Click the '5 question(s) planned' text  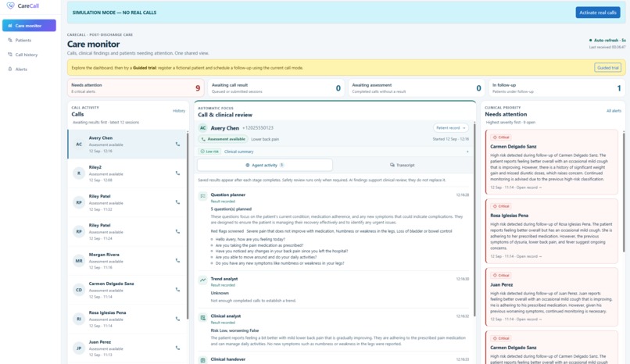[x=231, y=209]
